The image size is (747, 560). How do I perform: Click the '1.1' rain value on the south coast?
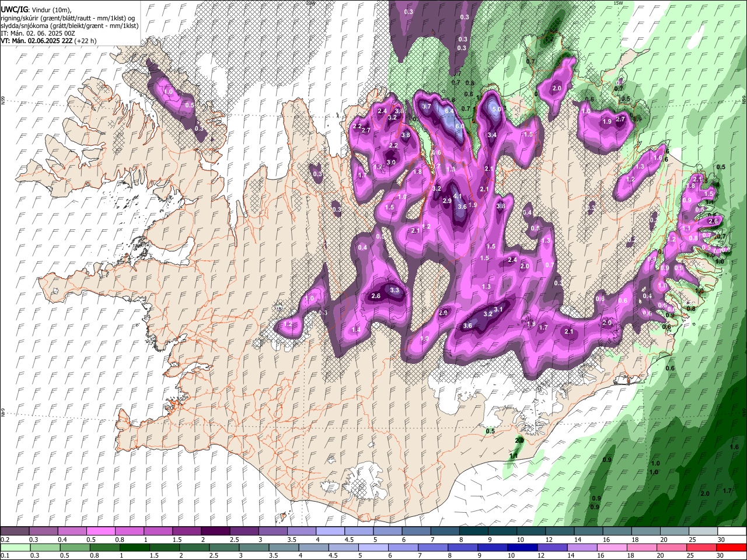tap(514, 456)
